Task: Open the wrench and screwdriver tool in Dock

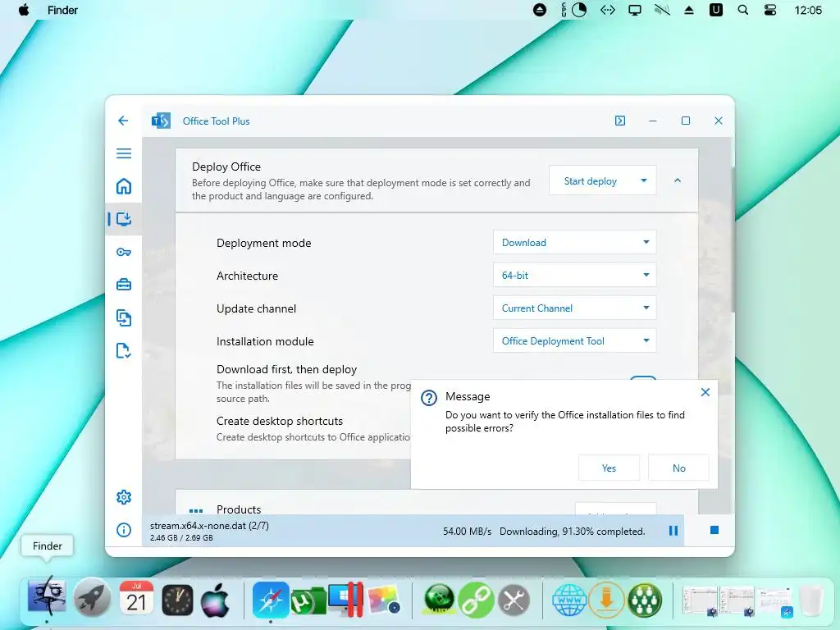Action: coord(514,600)
